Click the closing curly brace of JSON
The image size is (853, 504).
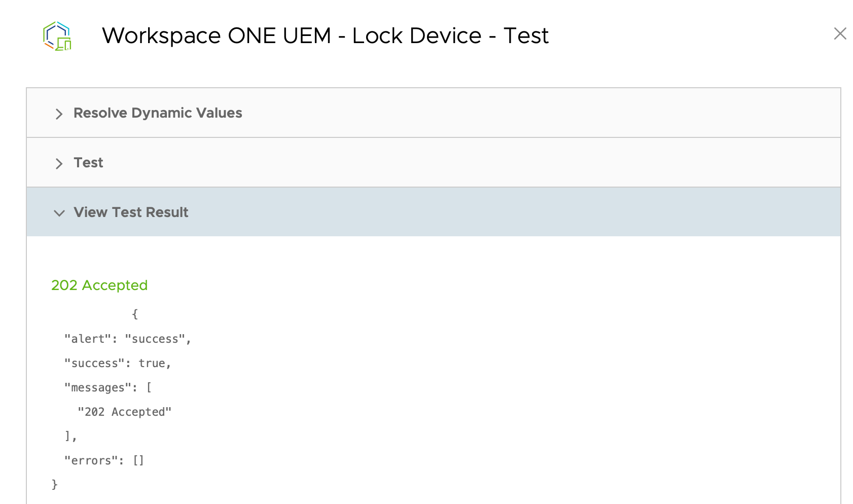click(55, 485)
